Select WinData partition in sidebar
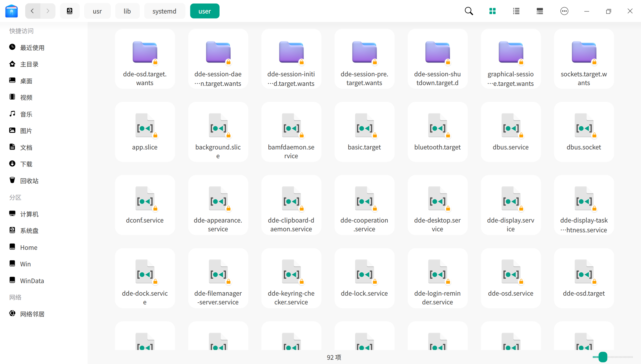This screenshot has width=641, height=364. 32,281
